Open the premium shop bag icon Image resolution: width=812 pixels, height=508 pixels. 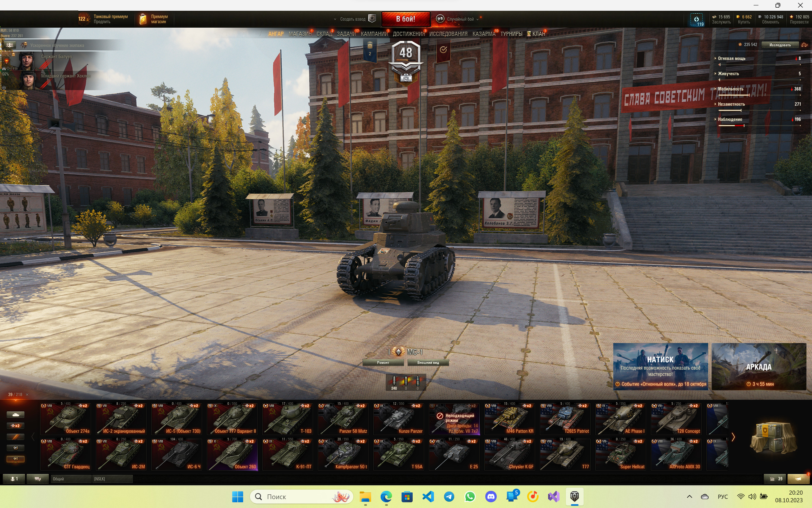[143, 19]
